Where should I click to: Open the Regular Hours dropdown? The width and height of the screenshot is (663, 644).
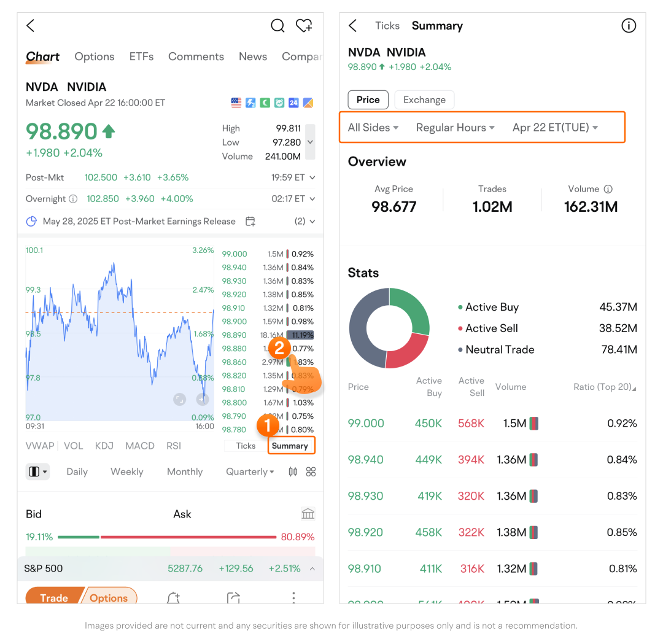coord(455,128)
